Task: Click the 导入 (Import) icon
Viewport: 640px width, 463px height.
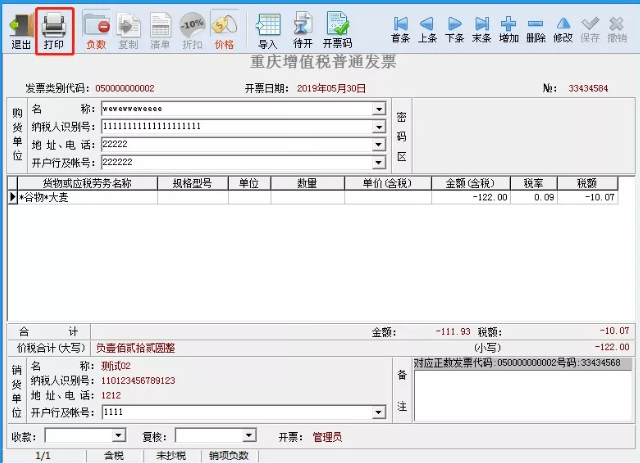Action: tap(268, 28)
